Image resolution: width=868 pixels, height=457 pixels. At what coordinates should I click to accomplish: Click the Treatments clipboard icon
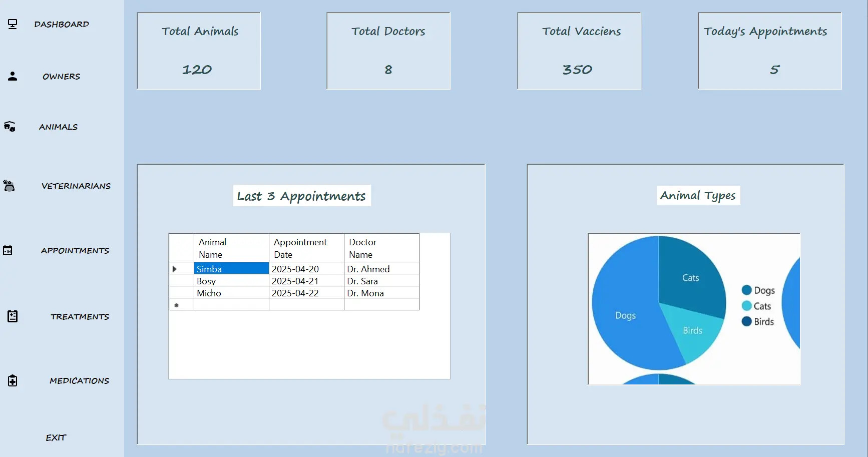(x=13, y=316)
